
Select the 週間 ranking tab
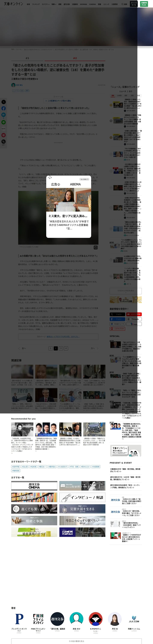pyautogui.click(x=126, y=96)
